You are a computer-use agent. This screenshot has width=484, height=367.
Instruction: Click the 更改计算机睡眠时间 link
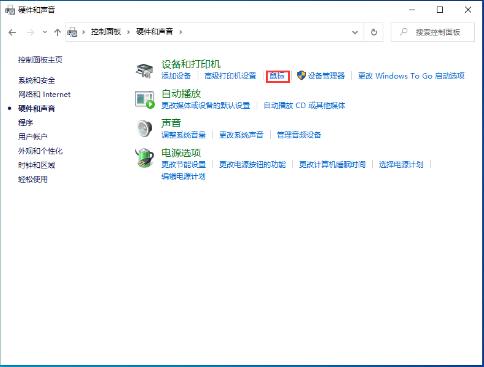pos(332,165)
